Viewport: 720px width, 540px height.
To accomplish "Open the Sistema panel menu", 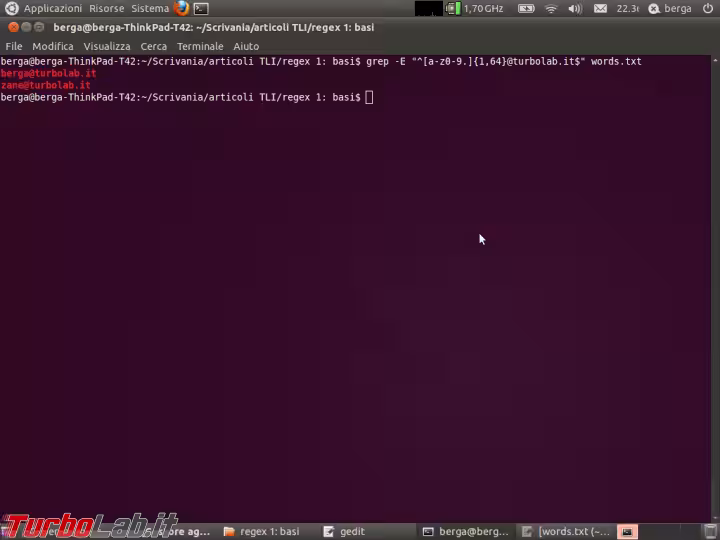I will [150, 8].
